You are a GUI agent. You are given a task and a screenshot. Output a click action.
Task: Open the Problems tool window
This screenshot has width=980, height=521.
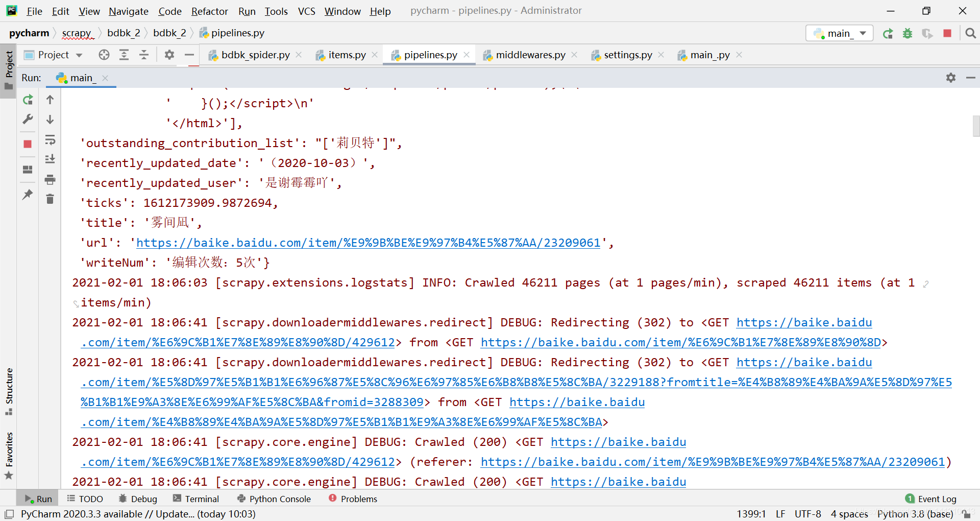pyautogui.click(x=353, y=499)
